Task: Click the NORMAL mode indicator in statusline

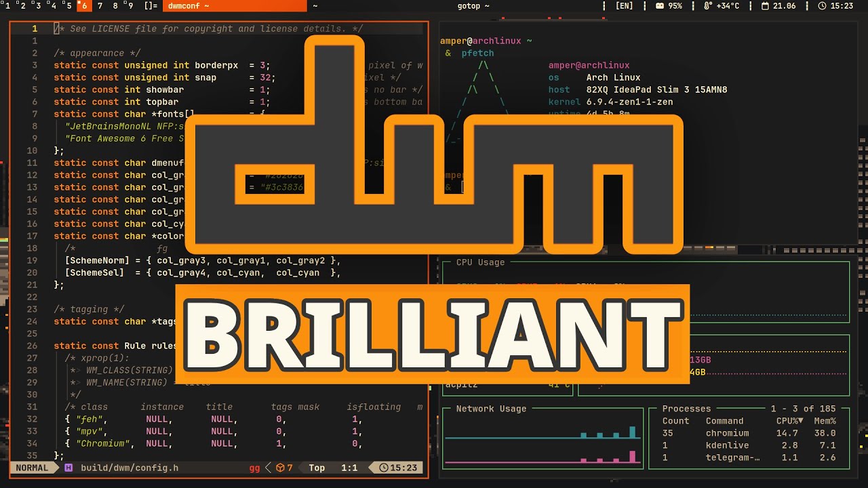Action: click(x=32, y=468)
